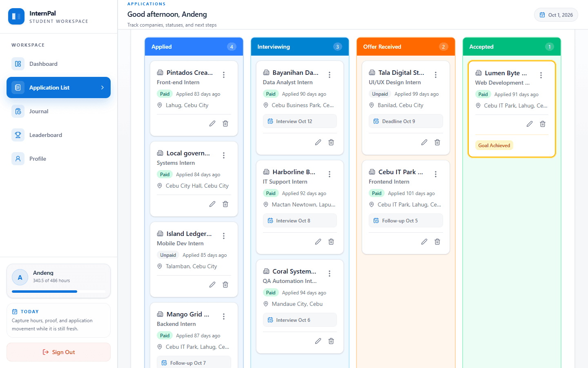Delete the Bayanihan Data Analyst card

click(331, 142)
